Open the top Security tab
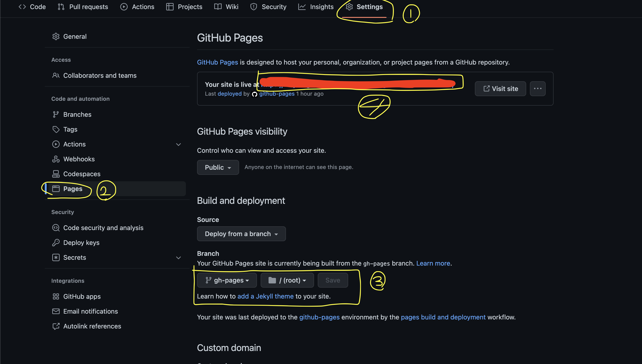The height and width of the screenshot is (364, 642). (268, 7)
